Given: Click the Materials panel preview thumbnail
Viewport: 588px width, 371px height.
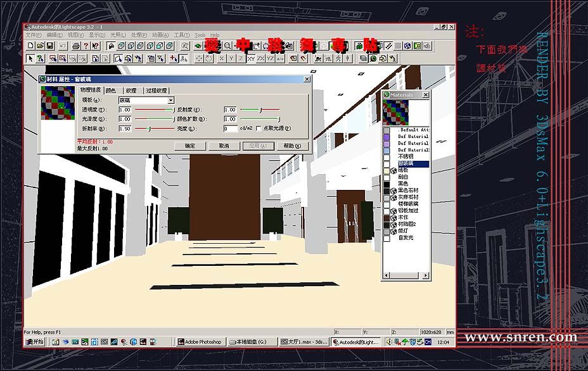Looking at the screenshot, I should click(x=395, y=113).
